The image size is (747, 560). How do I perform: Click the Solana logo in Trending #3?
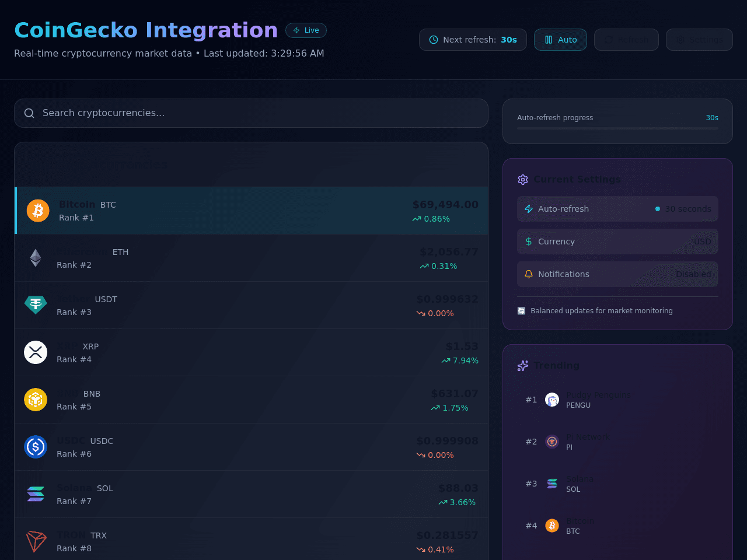[552, 484]
